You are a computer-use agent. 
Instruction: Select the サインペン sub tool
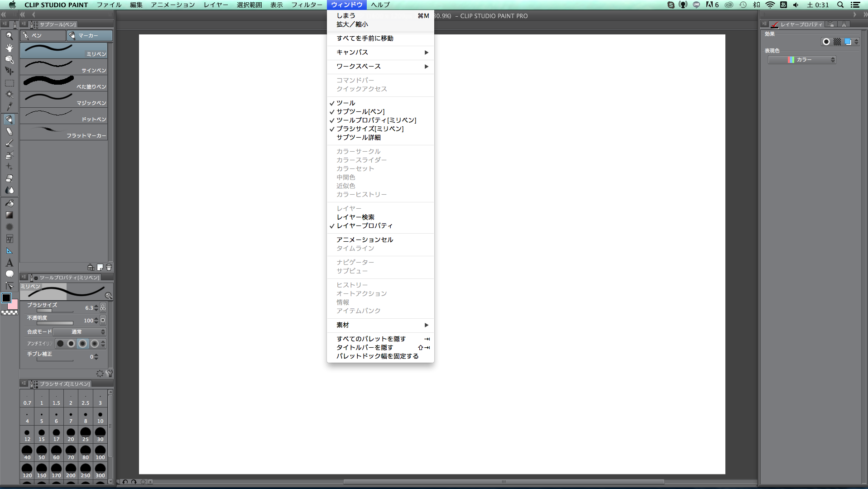[x=64, y=67]
